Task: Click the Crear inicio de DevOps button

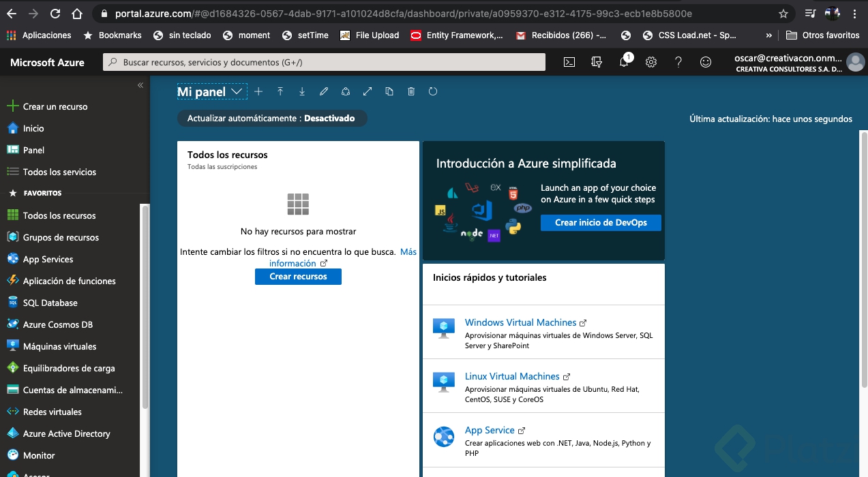Action: coord(601,223)
